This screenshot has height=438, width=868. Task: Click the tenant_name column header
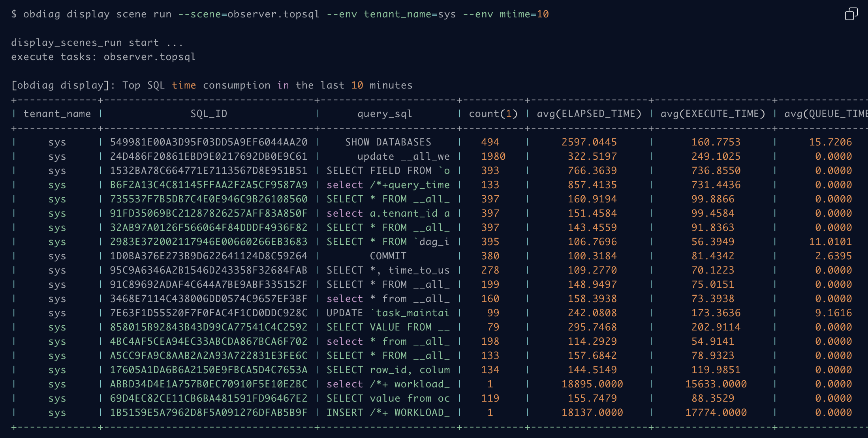[x=57, y=114]
